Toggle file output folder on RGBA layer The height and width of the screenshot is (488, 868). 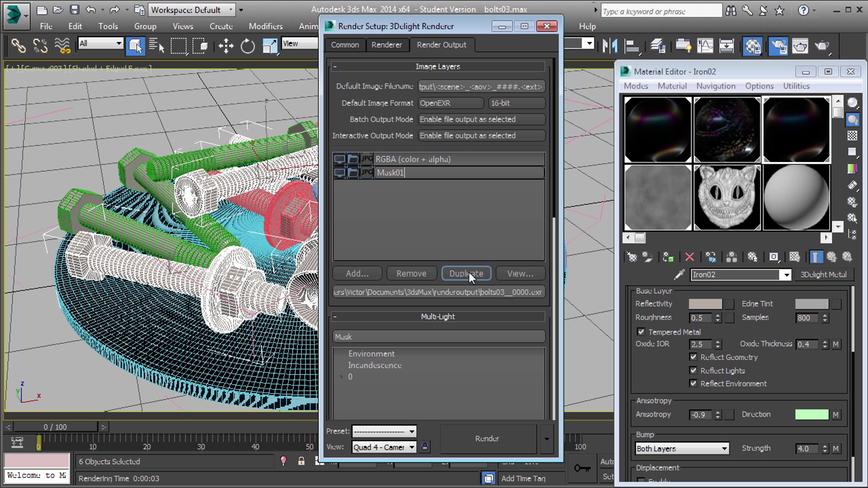point(353,159)
